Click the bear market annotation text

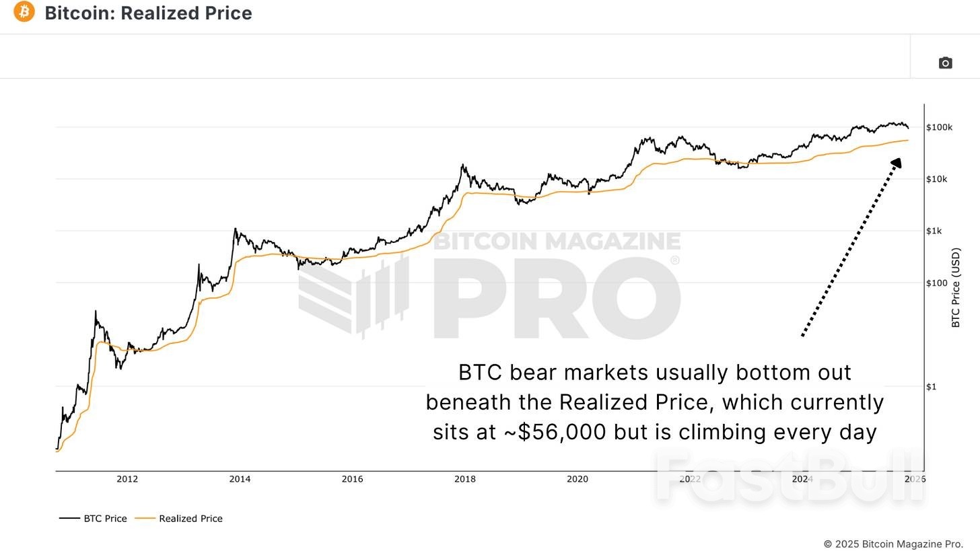tap(654, 402)
